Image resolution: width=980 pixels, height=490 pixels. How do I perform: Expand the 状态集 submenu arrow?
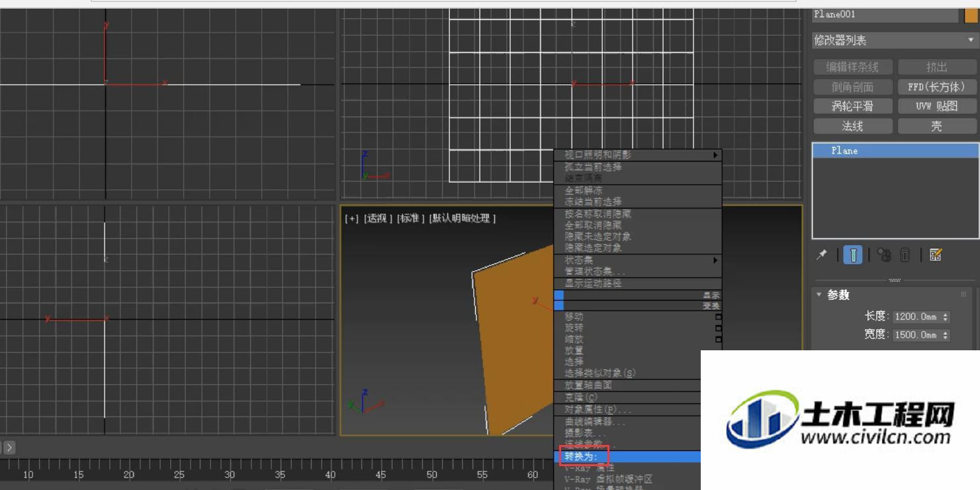point(715,260)
